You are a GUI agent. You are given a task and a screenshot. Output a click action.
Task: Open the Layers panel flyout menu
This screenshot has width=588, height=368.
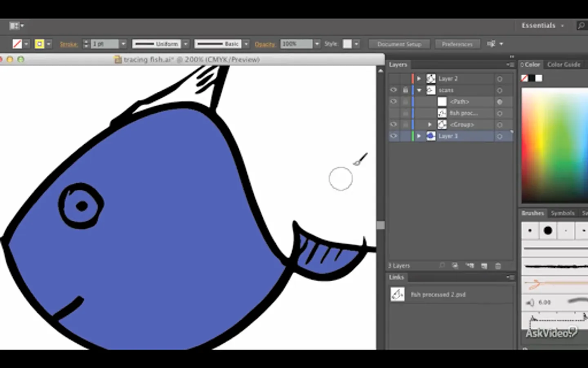510,65
